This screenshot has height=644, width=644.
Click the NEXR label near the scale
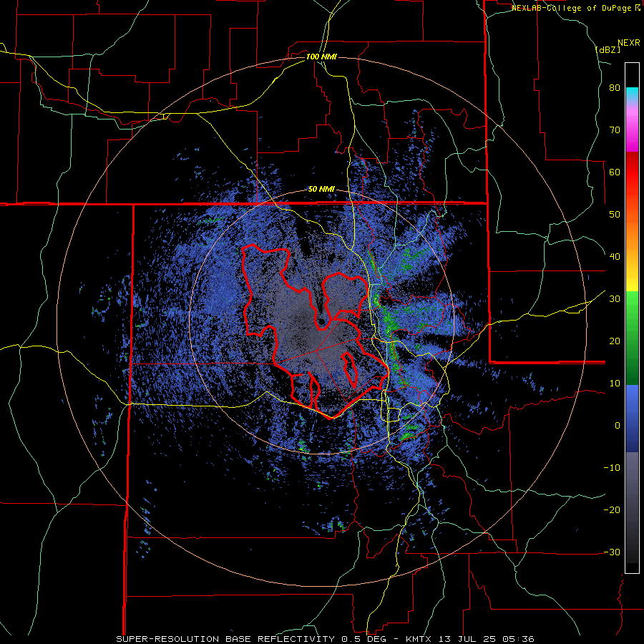point(628,43)
